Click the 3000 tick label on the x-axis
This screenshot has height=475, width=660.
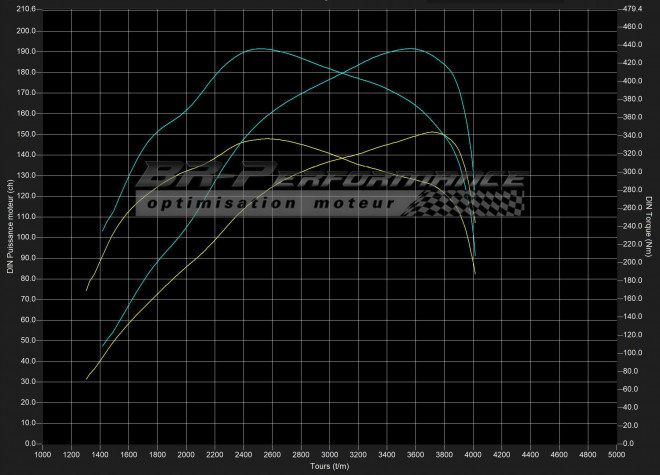coord(329,454)
